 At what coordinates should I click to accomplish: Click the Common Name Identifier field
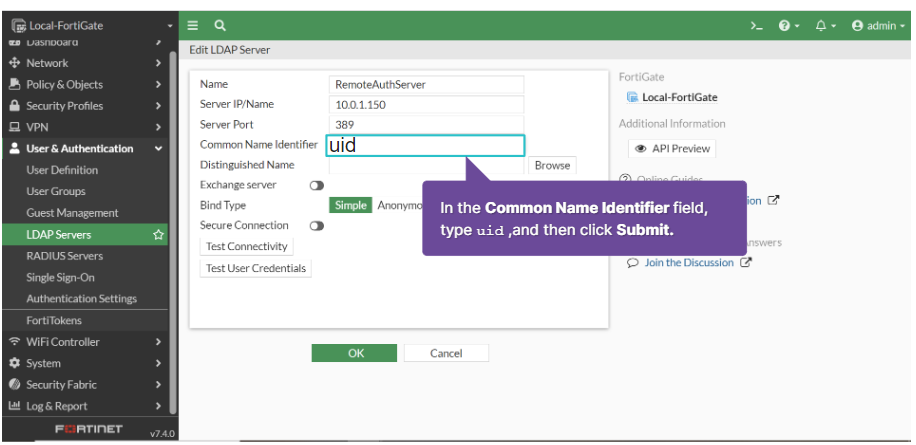pyautogui.click(x=425, y=145)
